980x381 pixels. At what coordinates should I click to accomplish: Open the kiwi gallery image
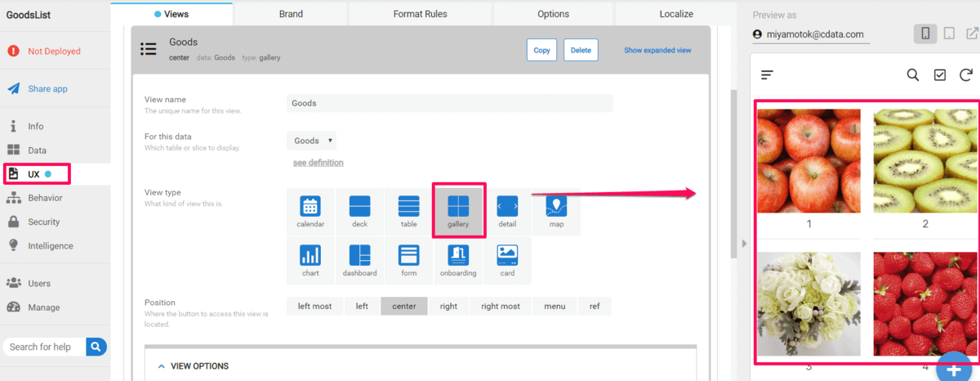(925, 161)
